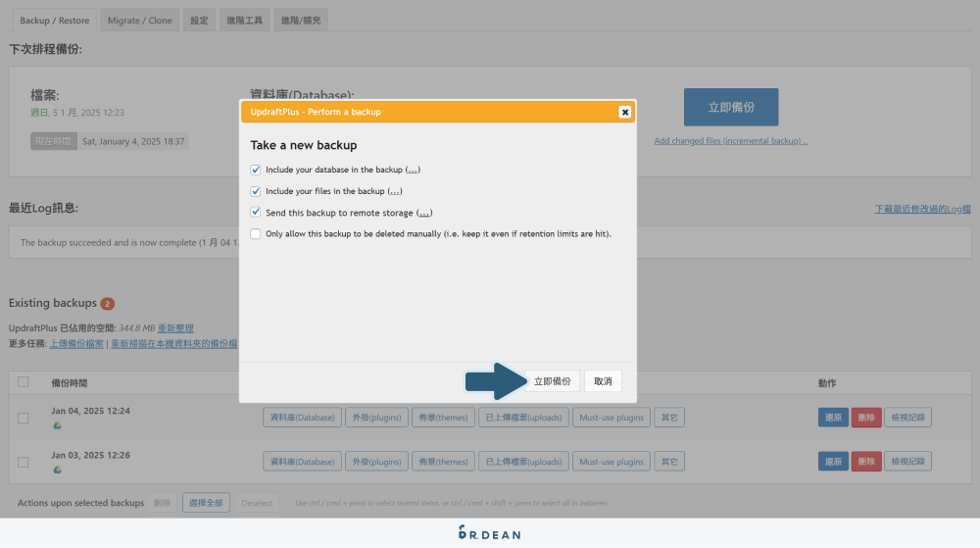
Task: Toggle Include your database in the backup
Action: pyautogui.click(x=256, y=170)
